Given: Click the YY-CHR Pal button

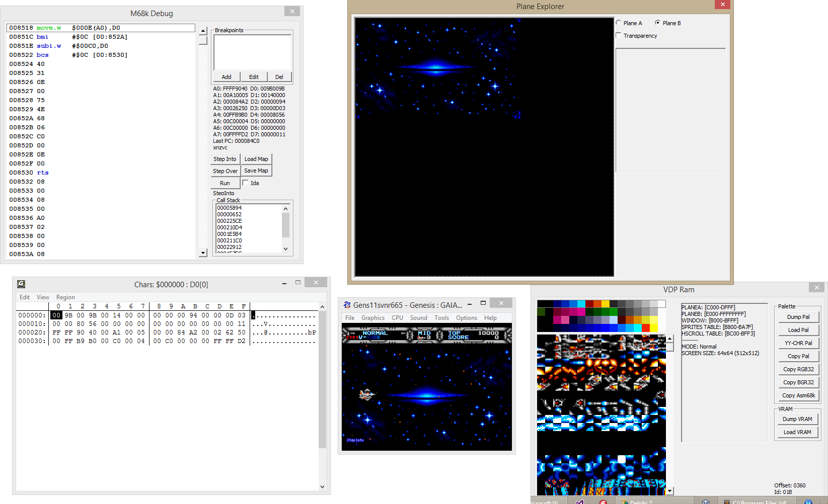Looking at the screenshot, I should click(x=798, y=343).
